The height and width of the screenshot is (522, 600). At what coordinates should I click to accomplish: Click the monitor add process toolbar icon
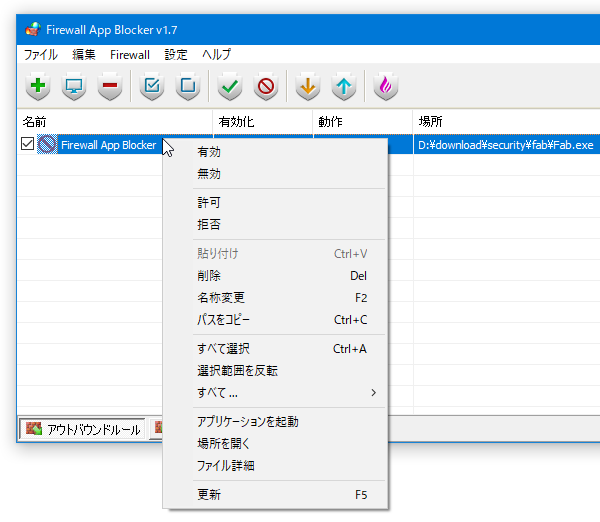click(74, 86)
